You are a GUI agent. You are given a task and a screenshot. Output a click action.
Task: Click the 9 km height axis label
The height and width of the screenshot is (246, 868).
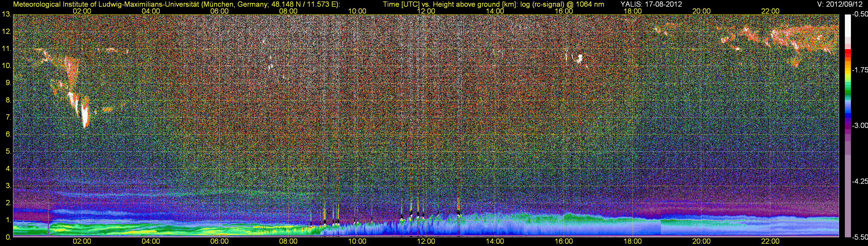coord(8,83)
